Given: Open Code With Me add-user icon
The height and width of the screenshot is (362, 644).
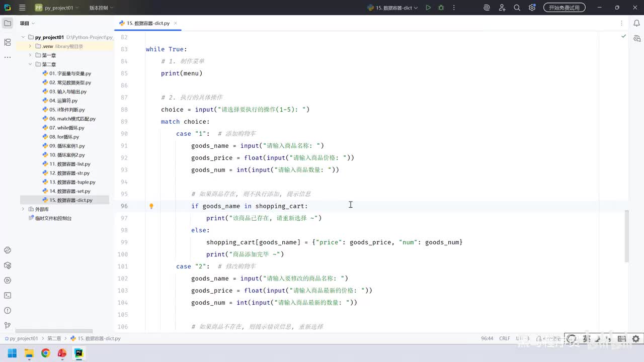Looking at the screenshot, I should (502, 8).
